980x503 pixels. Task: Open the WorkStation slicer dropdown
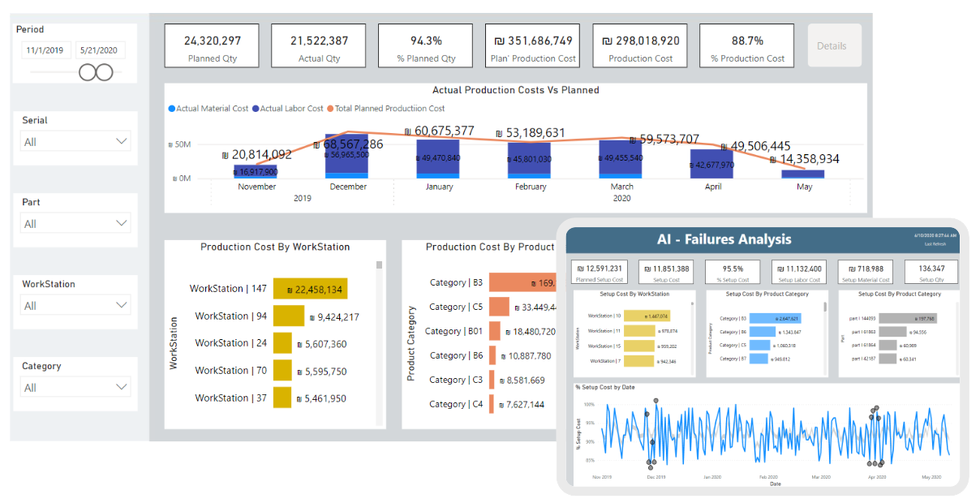pyautogui.click(x=75, y=305)
